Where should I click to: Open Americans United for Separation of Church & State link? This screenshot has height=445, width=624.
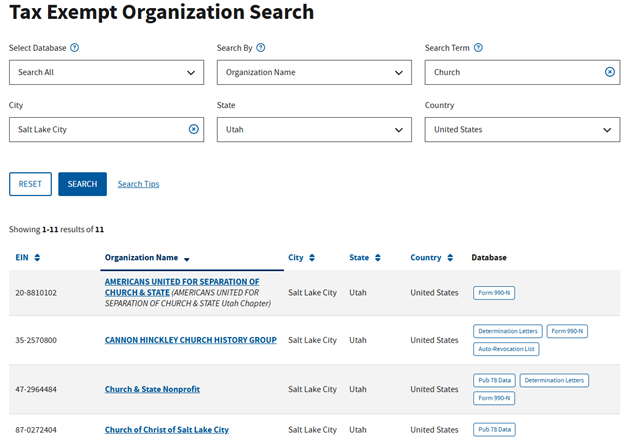point(182,287)
